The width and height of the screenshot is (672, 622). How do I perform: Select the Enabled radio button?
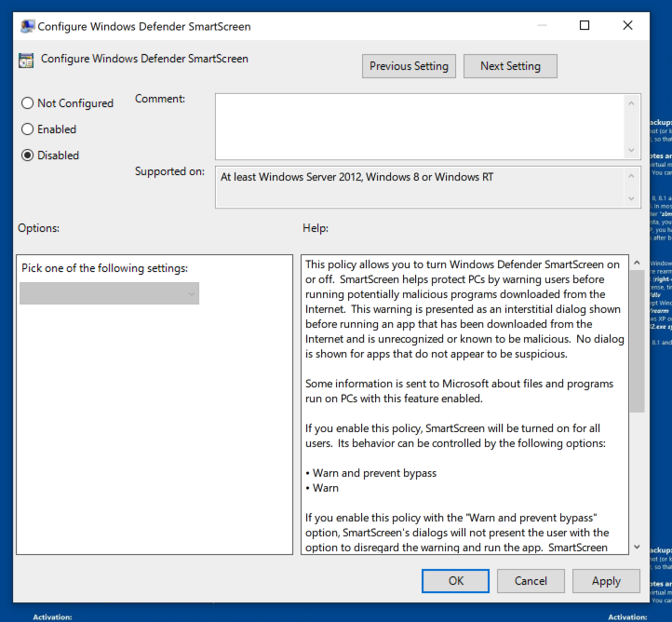(27, 129)
